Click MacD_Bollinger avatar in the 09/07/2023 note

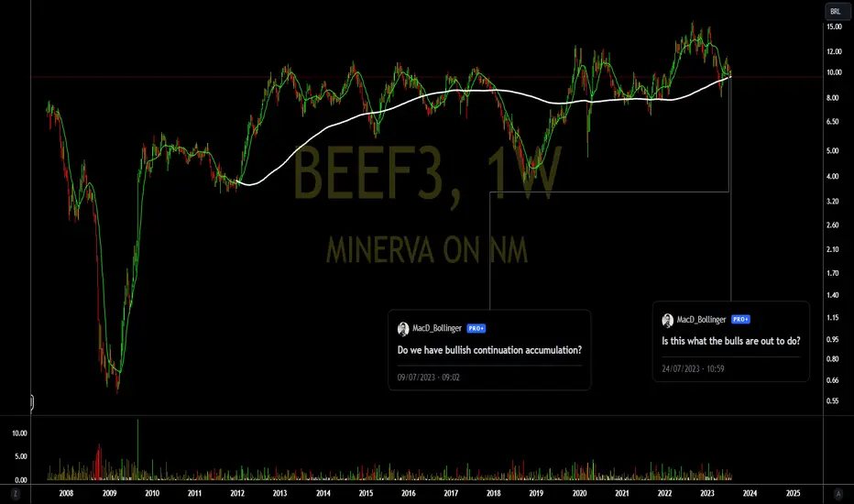[x=403, y=329]
